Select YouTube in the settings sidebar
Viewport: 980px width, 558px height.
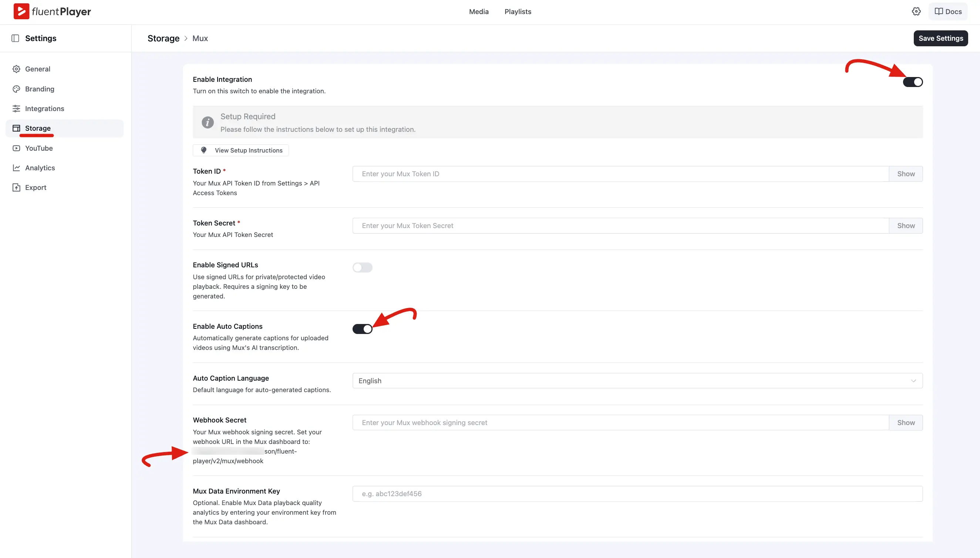64,148
